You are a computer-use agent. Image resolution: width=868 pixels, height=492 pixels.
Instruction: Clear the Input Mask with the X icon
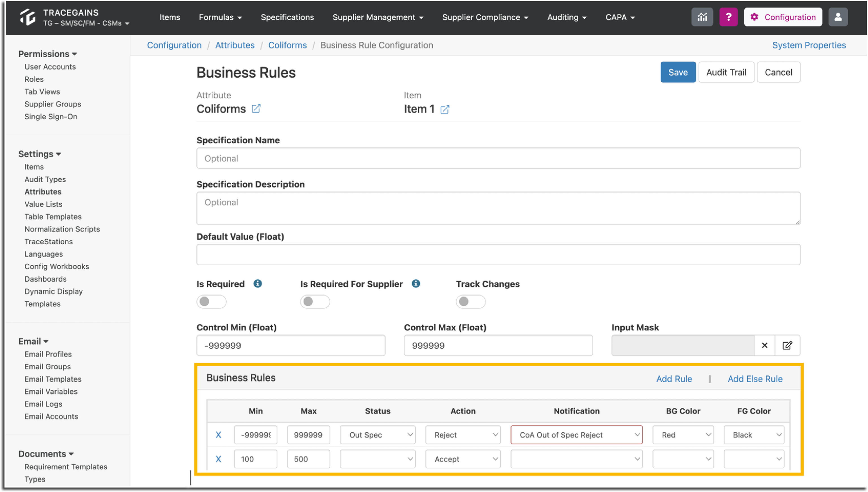764,345
